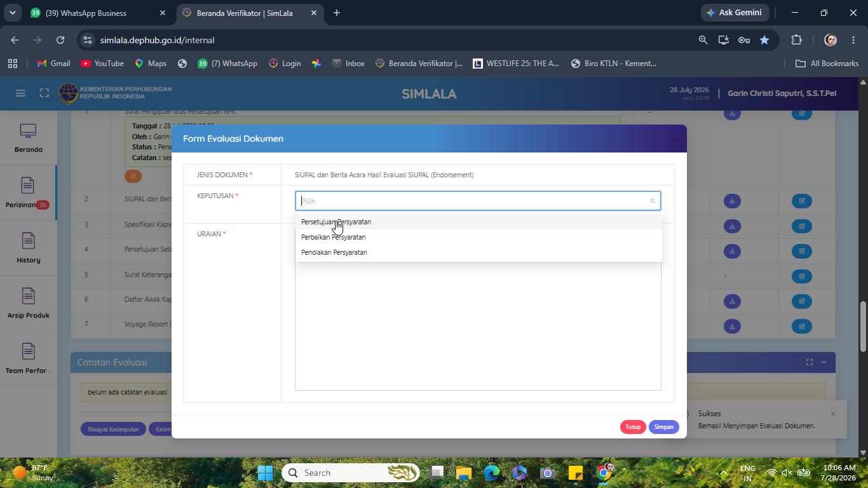Open Perizinan in the sidebar

pos(28,193)
